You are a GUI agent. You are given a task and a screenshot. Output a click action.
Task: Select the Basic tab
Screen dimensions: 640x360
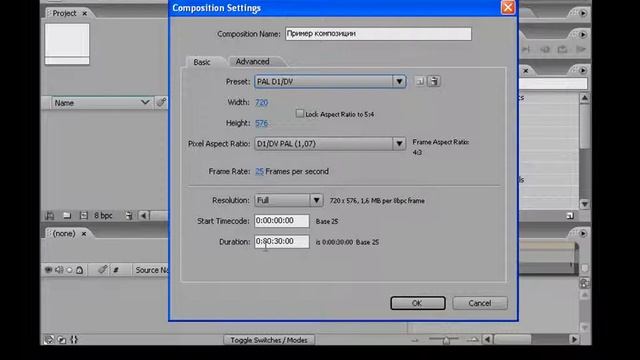pyautogui.click(x=202, y=62)
